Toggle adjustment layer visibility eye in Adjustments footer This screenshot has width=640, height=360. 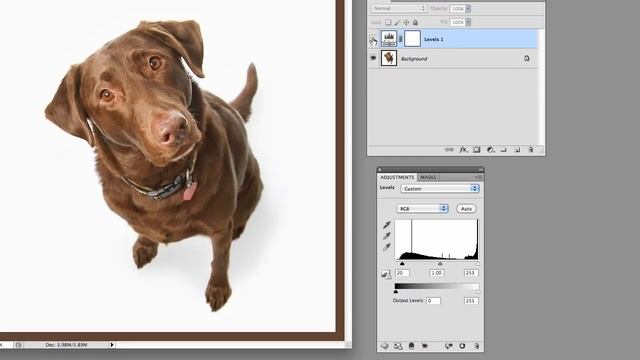pos(425,346)
